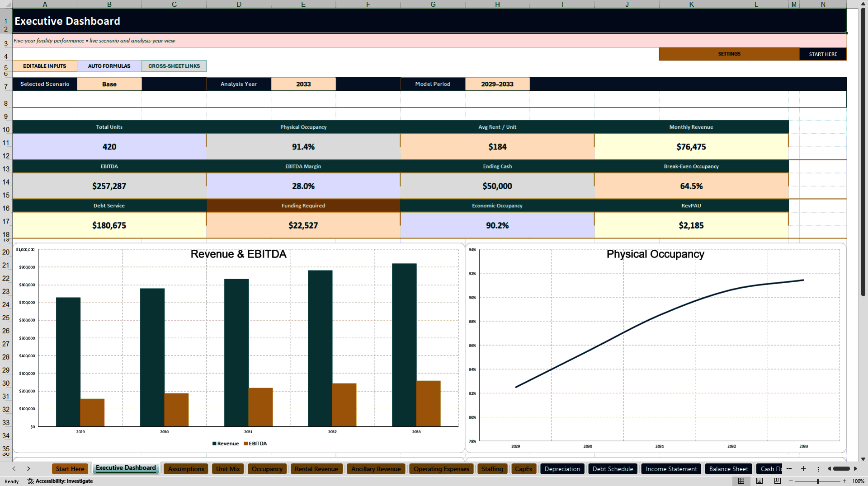
Task: Click the Revenue & EBITDA chart title
Action: click(238, 254)
